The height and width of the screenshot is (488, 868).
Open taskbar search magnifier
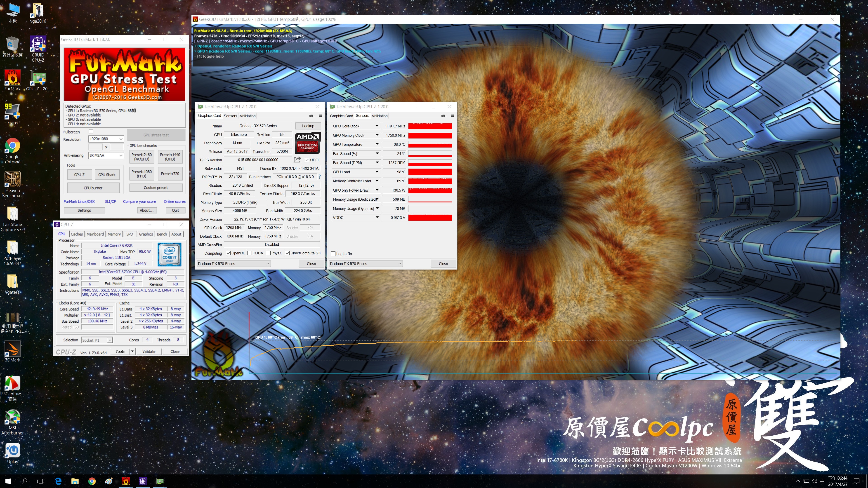(24, 481)
